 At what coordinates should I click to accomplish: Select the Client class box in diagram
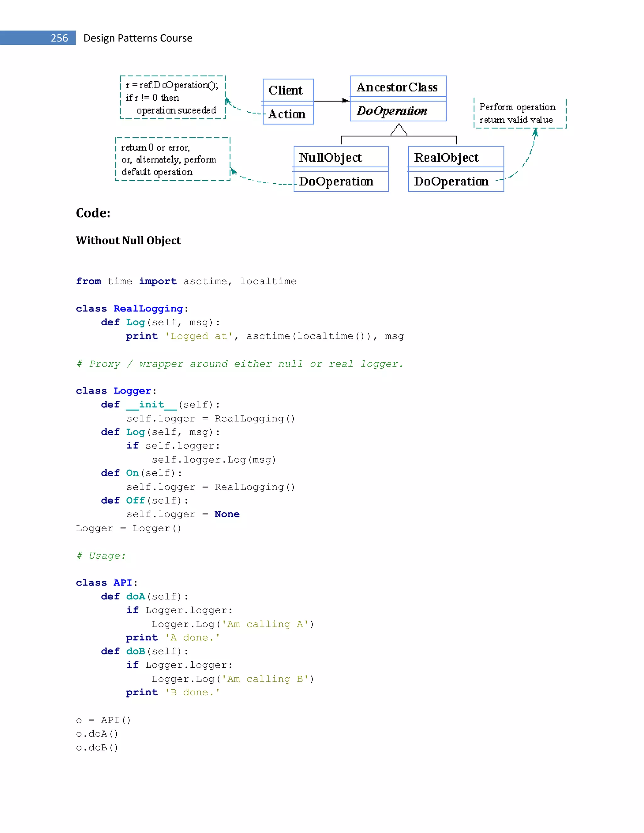coord(286,91)
